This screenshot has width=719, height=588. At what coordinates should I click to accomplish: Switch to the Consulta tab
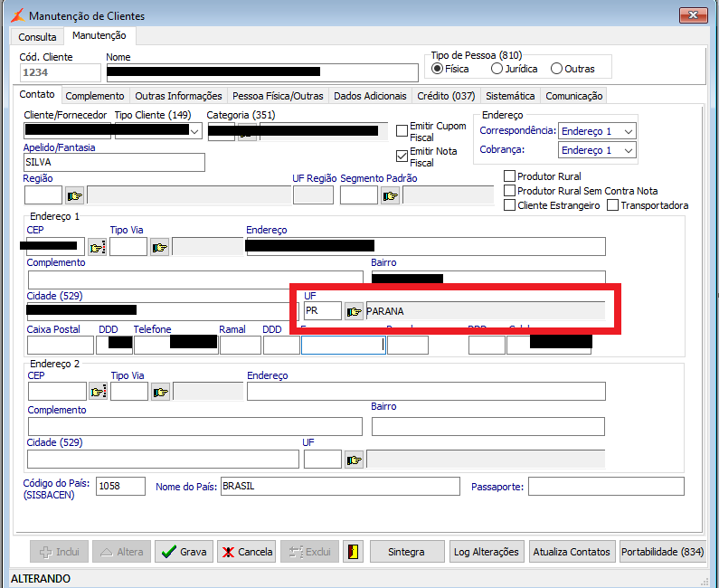tap(37, 37)
